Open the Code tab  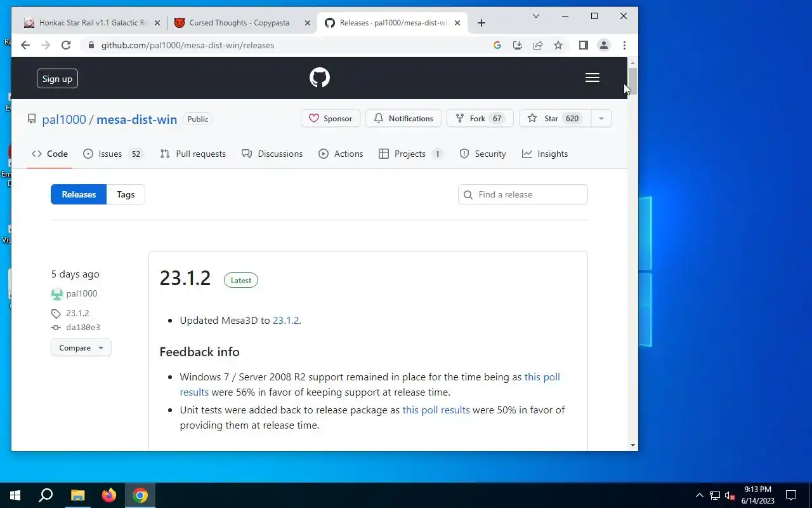[50, 154]
